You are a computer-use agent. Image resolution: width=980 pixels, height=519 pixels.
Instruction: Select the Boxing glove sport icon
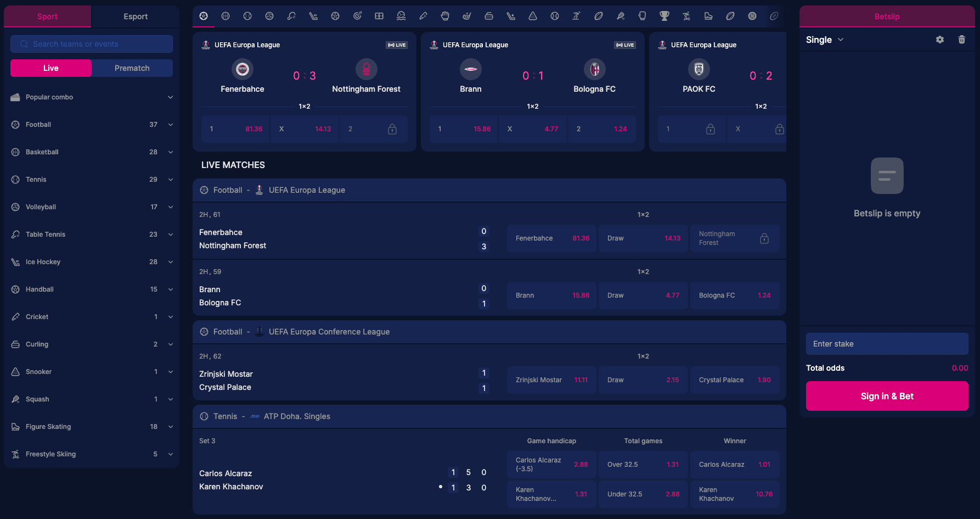pyautogui.click(x=642, y=16)
